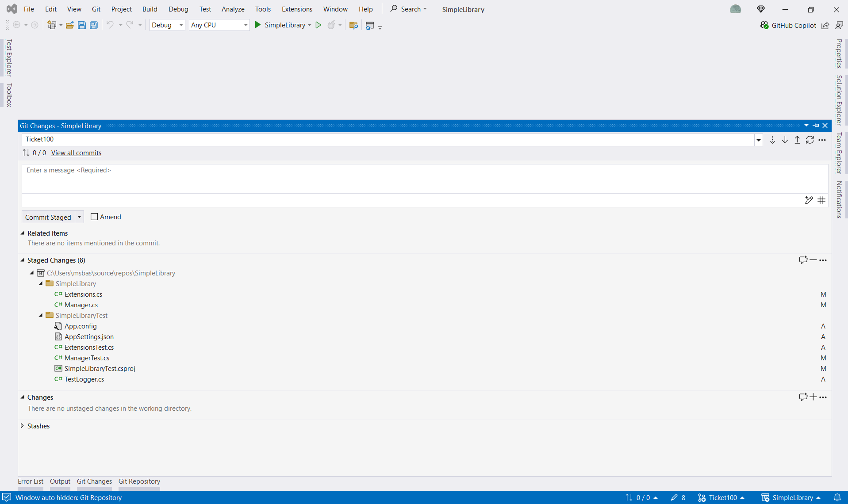Select SimpleLibraryTest.csproj in staged changes
Image resolution: width=848 pixels, height=504 pixels.
tap(100, 368)
